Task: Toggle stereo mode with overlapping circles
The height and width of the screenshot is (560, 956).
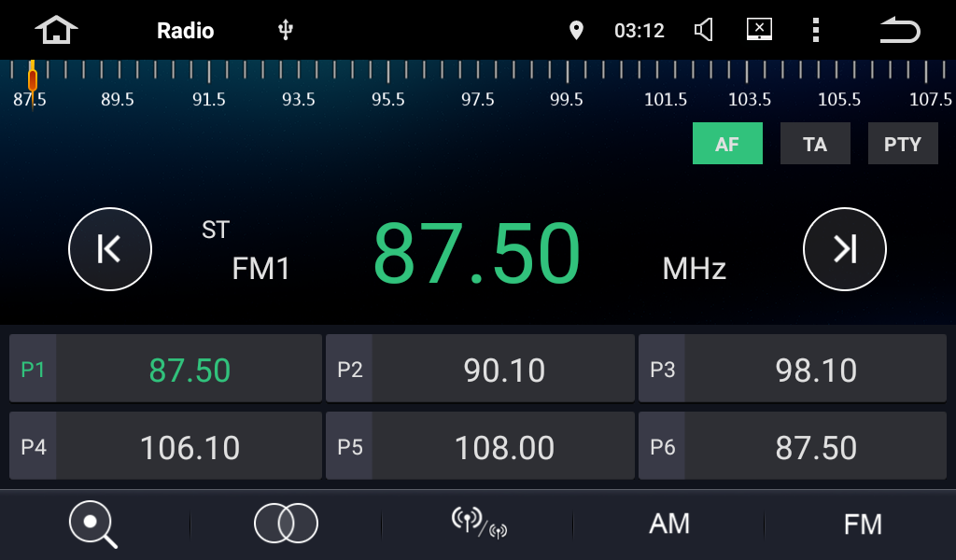Action: pos(286,524)
